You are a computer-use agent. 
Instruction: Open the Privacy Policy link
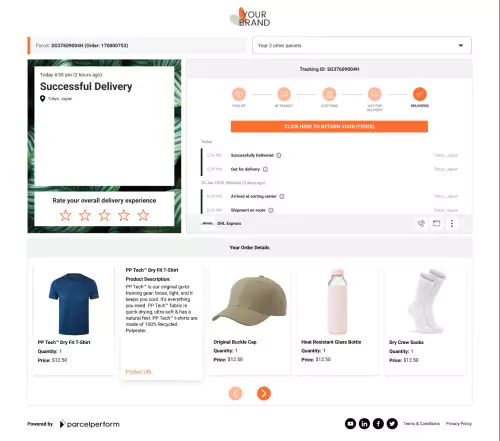point(459,424)
